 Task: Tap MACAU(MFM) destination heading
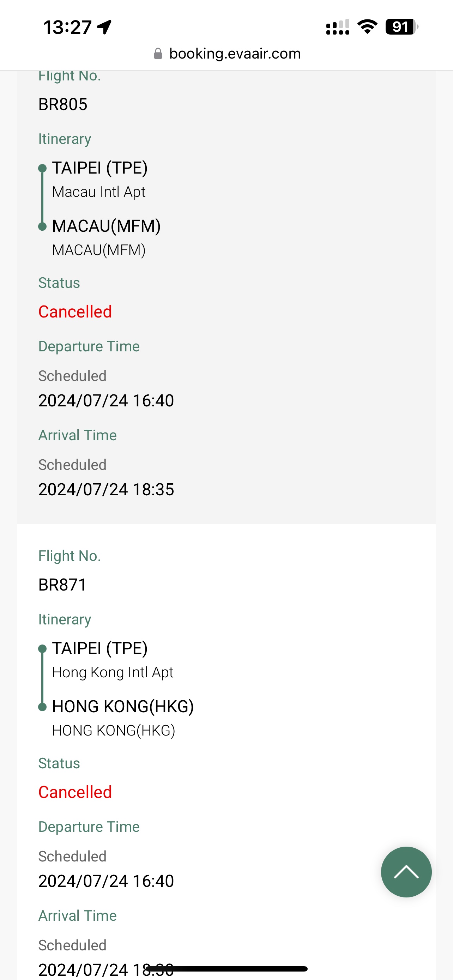click(x=106, y=226)
